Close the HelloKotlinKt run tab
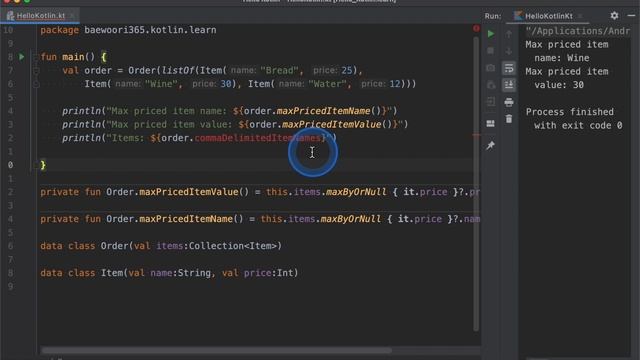The image size is (640, 360). pyautogui.click(x=580, y=16)
